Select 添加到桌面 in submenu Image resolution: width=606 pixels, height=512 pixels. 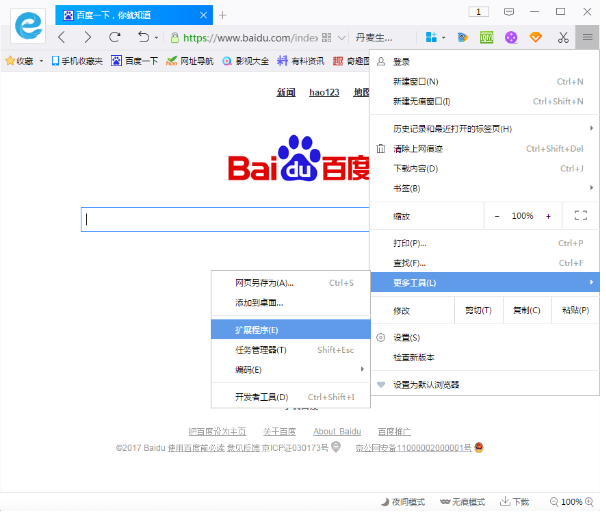(x=291, y=303)
